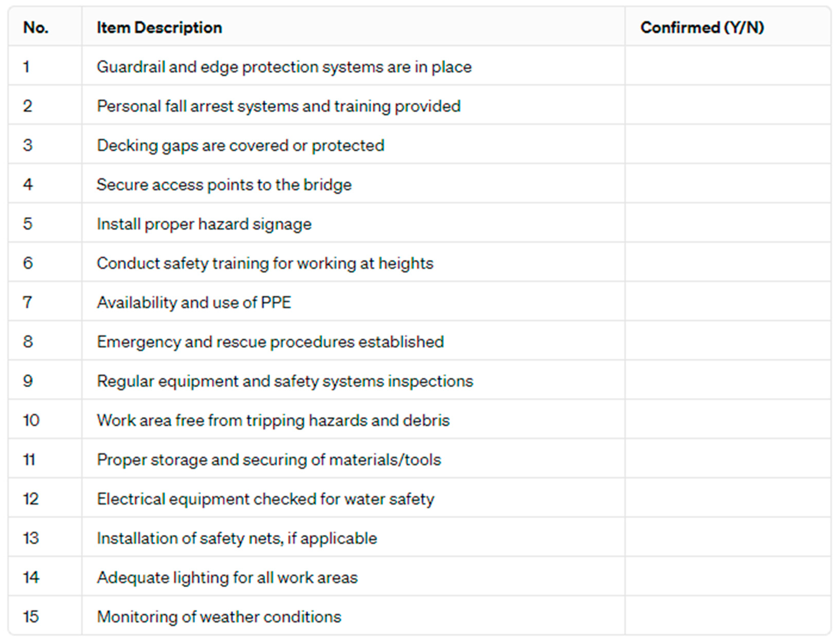Select "Secure access points to the bridge"
The image size is (839, 644).
pyautogui.click(x=224, y=185)
